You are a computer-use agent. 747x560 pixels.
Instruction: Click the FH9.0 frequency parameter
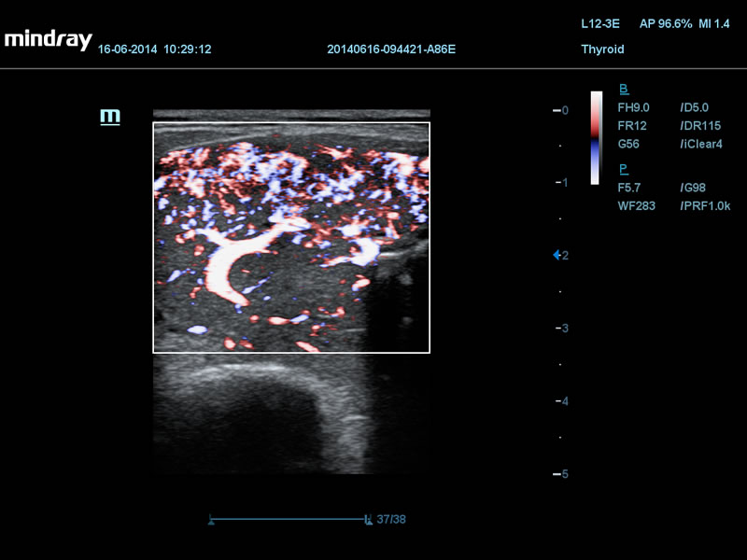click(x=633, y=108)
